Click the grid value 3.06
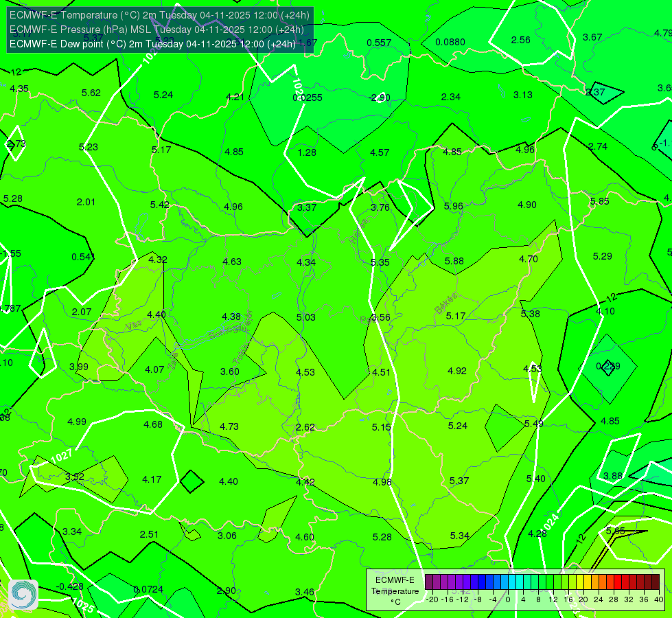 227,536
